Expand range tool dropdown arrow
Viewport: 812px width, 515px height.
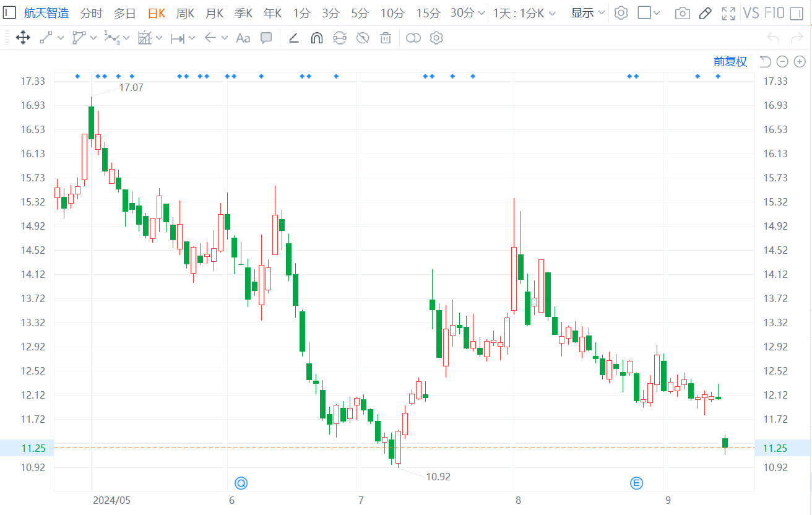192,38
